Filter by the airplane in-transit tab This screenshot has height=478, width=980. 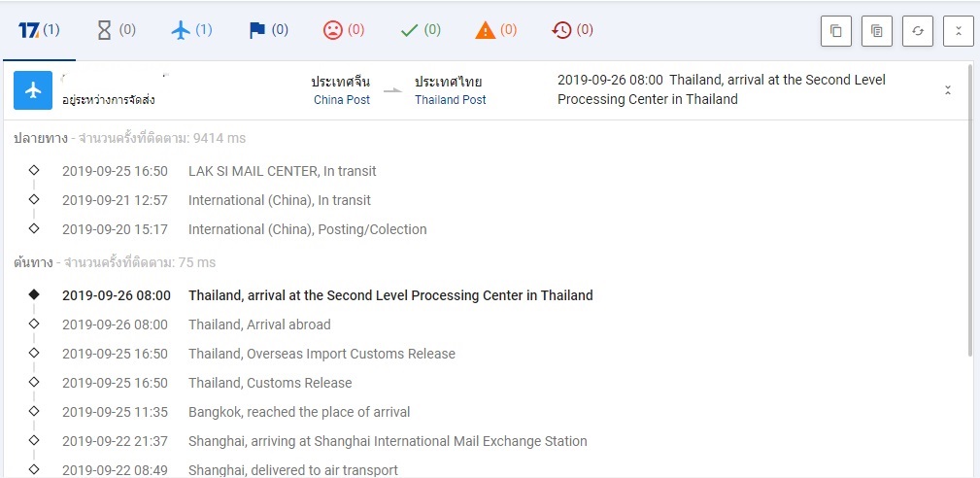click(191, 30)
